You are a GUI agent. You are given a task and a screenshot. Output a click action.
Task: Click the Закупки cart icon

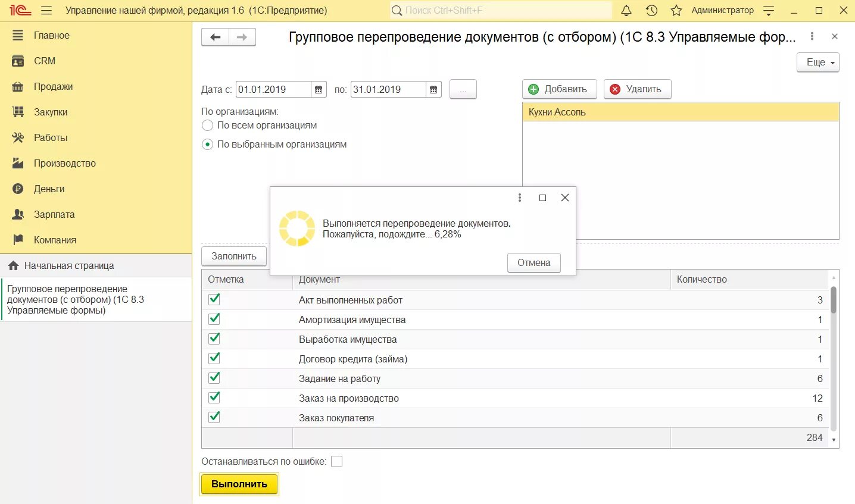coord(18,112)
